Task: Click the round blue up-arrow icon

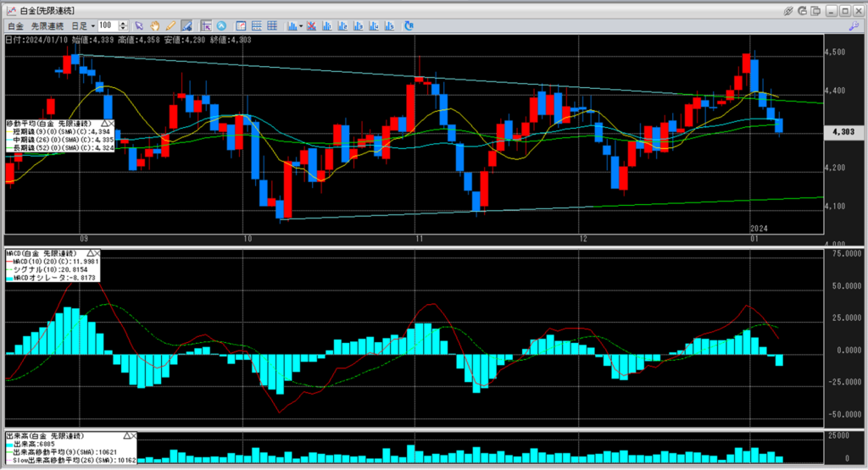Action: pyautogui.click(x=221, y=26)
